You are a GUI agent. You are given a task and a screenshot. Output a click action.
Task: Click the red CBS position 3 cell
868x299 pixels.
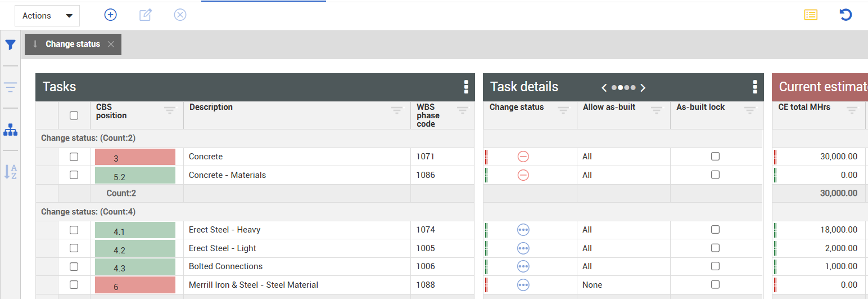[135, 157]
